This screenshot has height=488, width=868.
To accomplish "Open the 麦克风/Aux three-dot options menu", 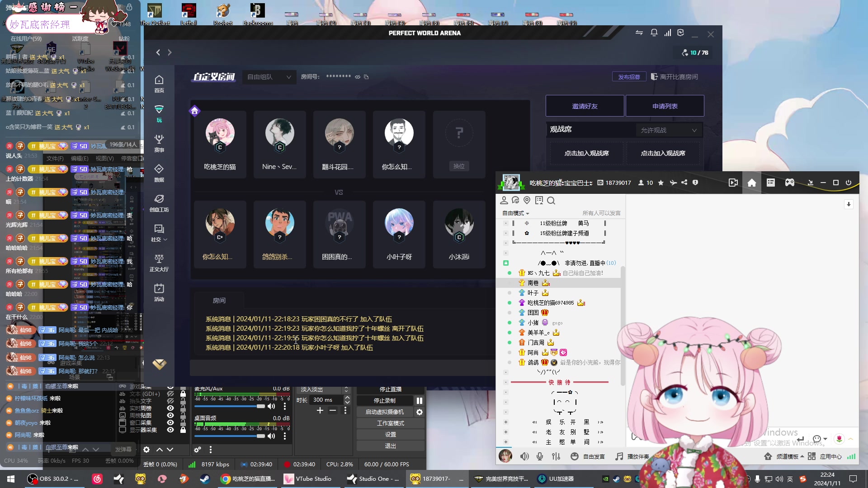I will [x=285, y=406].
